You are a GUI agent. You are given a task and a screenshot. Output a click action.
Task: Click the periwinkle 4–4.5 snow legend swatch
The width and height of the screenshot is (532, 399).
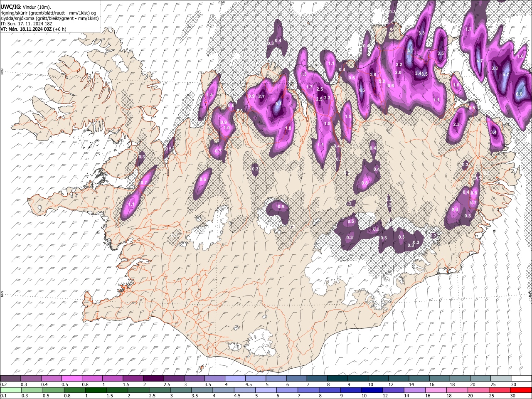(236, 379)
